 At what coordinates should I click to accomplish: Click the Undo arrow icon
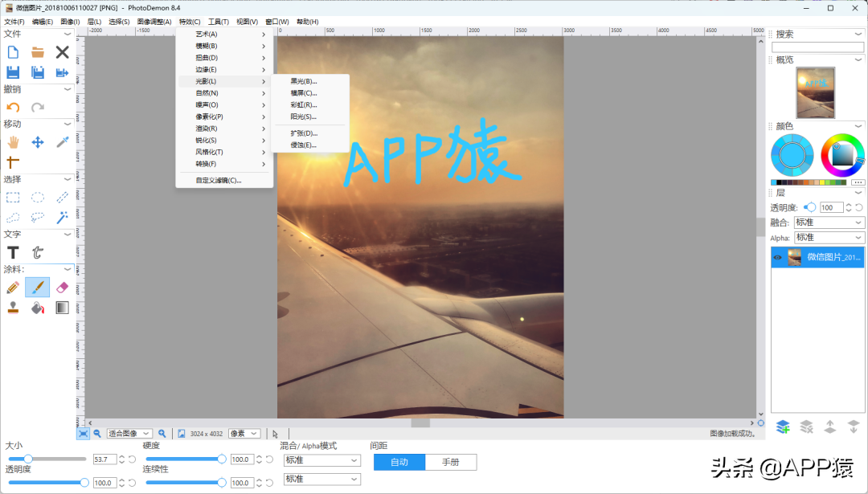13,107
